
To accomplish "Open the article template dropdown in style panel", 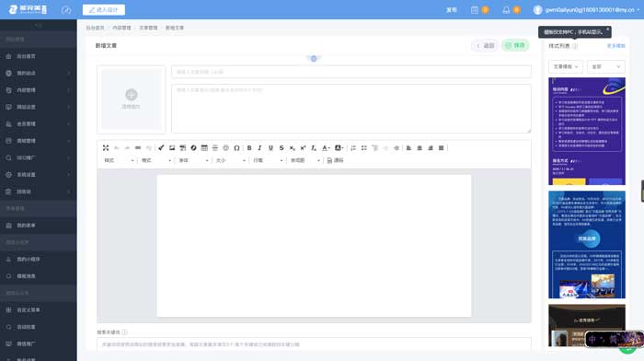I will pos(566,66).
